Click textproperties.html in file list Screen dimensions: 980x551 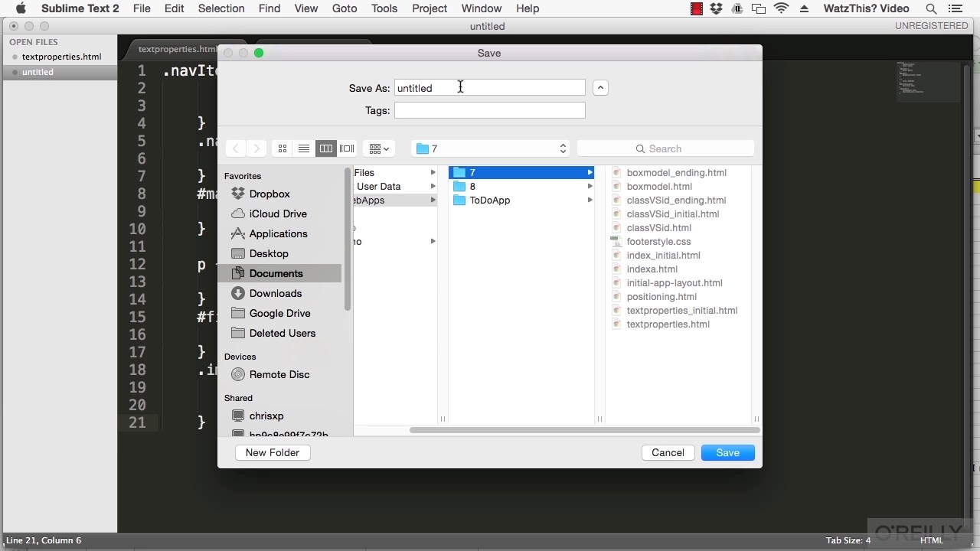coord(668,324)
